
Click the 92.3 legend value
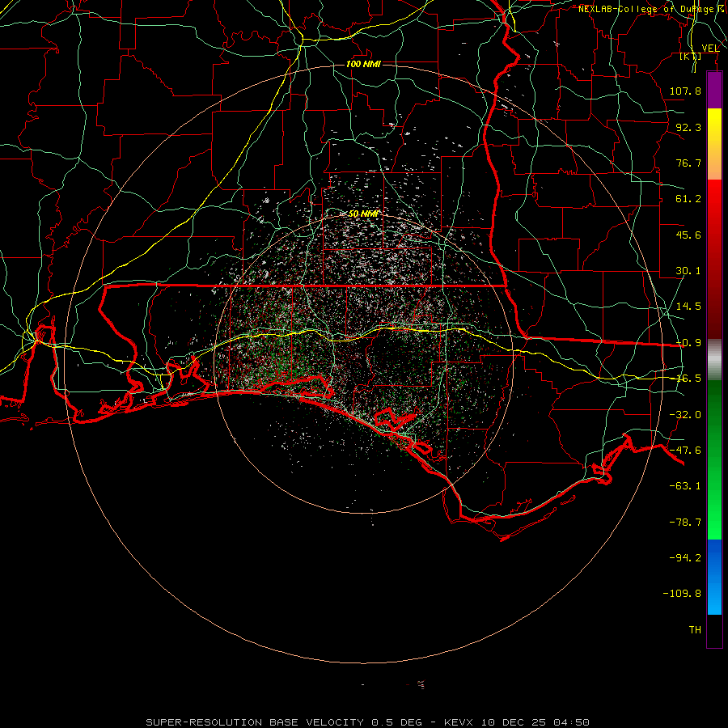(688, 127)
